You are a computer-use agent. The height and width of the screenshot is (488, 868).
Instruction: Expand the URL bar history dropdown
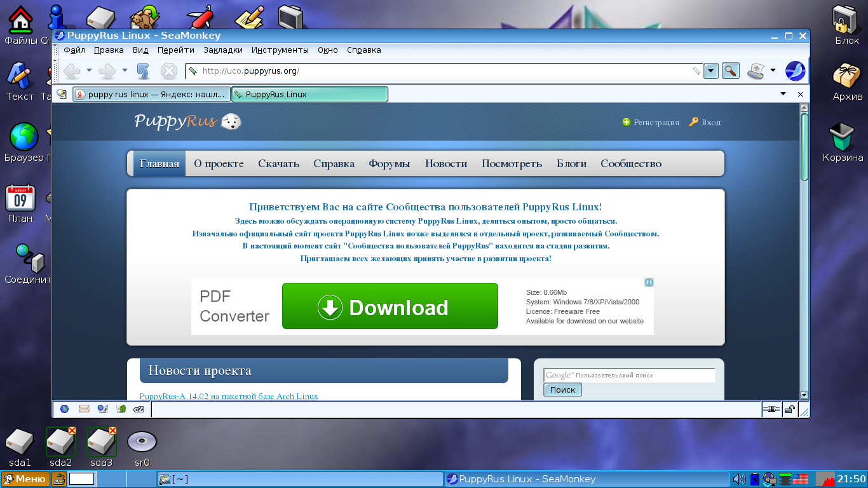pos(711,71)
